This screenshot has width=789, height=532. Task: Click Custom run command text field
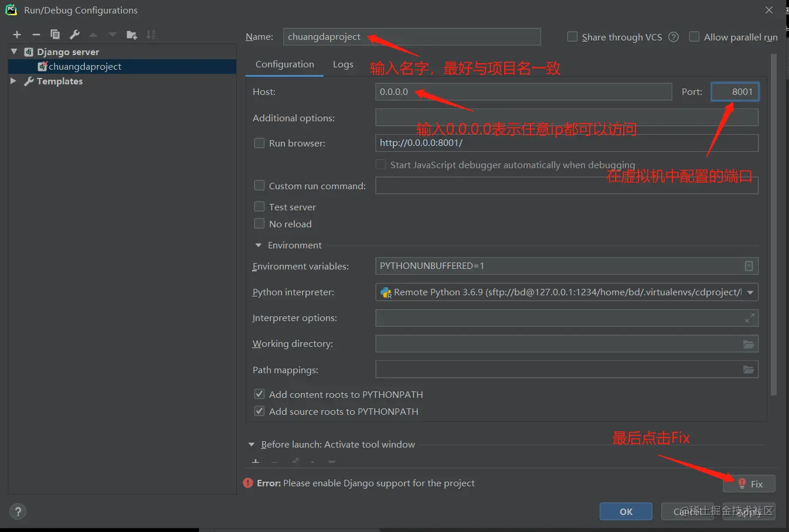567,186
